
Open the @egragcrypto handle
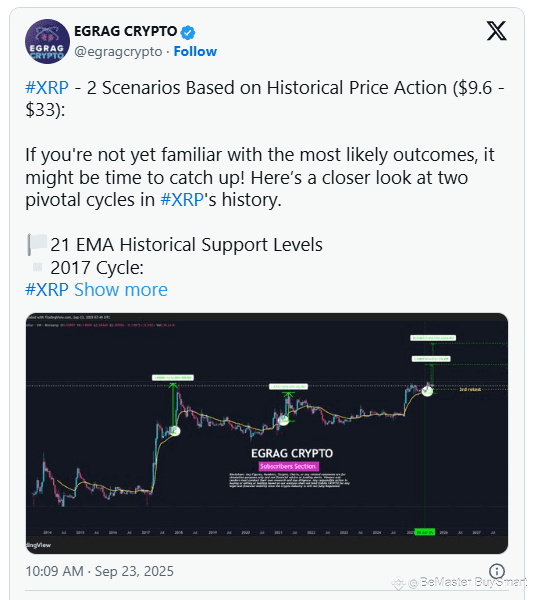pos(118,51)
